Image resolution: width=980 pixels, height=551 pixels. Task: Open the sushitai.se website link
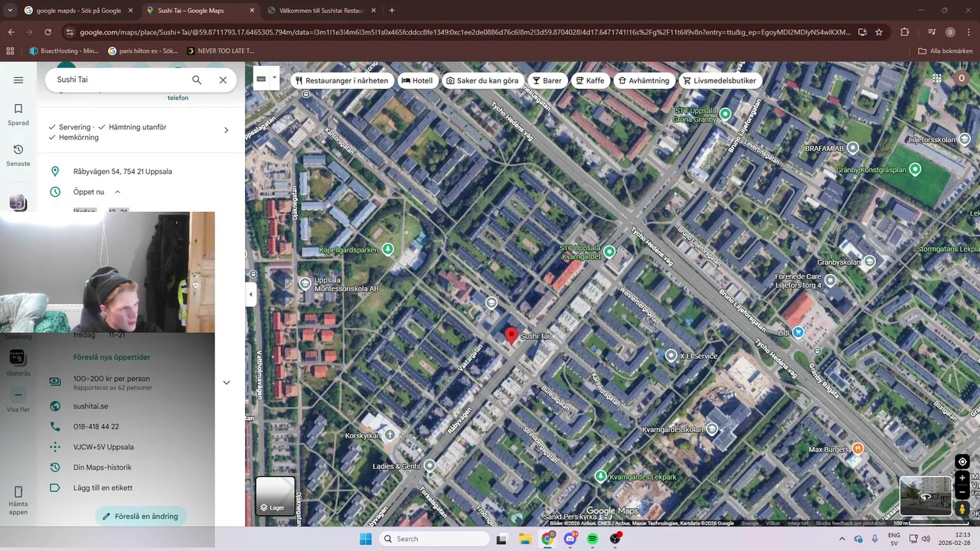90,406
